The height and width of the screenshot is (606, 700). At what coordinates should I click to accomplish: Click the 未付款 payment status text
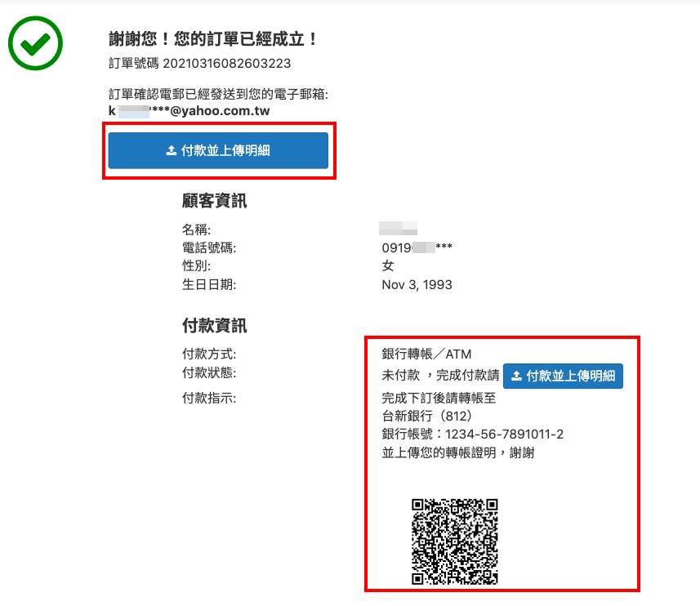tap(401, 376)
